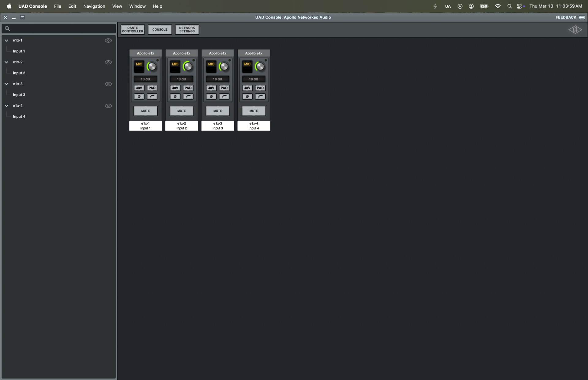Image resolution: width=588 pixels, height=380 pixels.
Task: Click the gain knob on e1x-3
Action: [x=224, y=66]
